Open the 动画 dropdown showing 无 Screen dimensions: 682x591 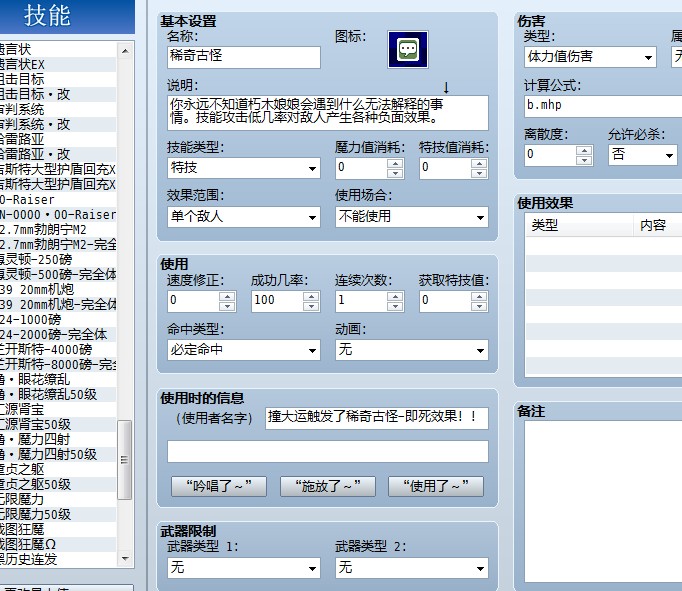pos(411,350)
